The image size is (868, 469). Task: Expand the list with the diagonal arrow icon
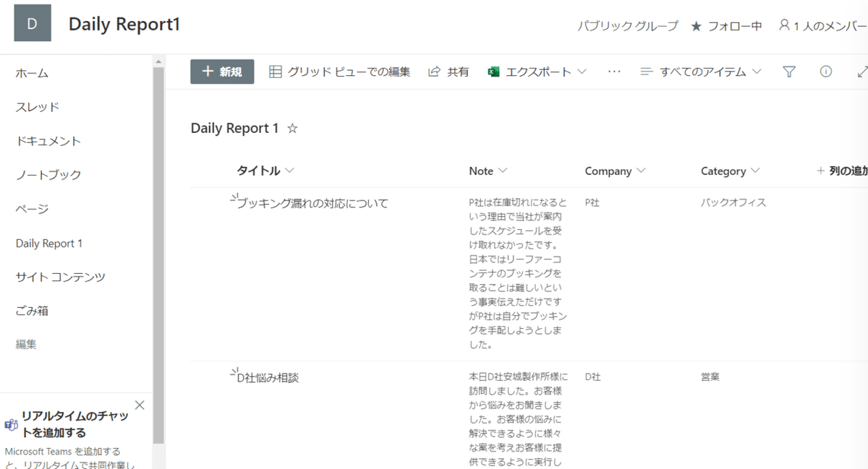pyautogui.click(x=862, y=72)
